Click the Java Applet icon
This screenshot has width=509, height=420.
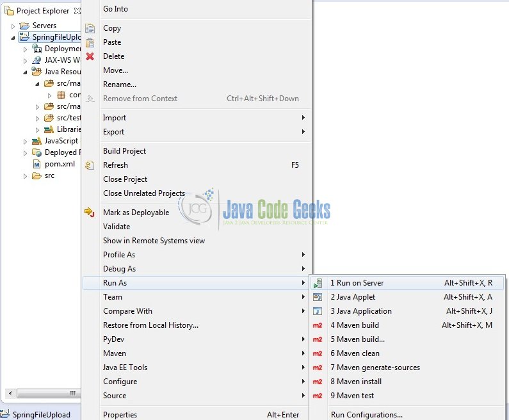point(318,297)
